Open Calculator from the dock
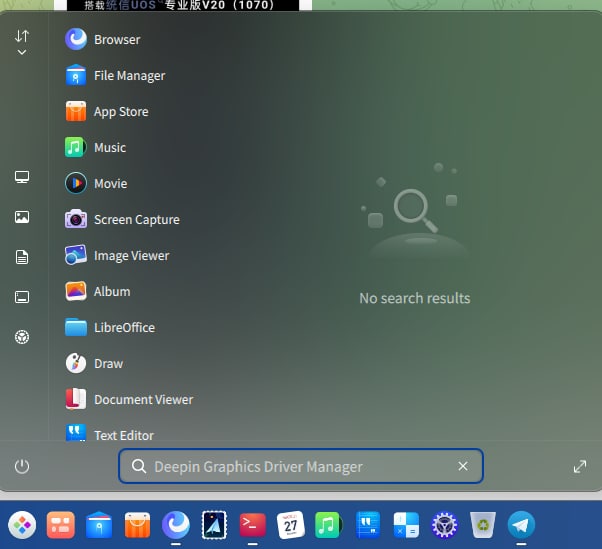The width and height of the screenshot is (602, 549). [406, 525]
